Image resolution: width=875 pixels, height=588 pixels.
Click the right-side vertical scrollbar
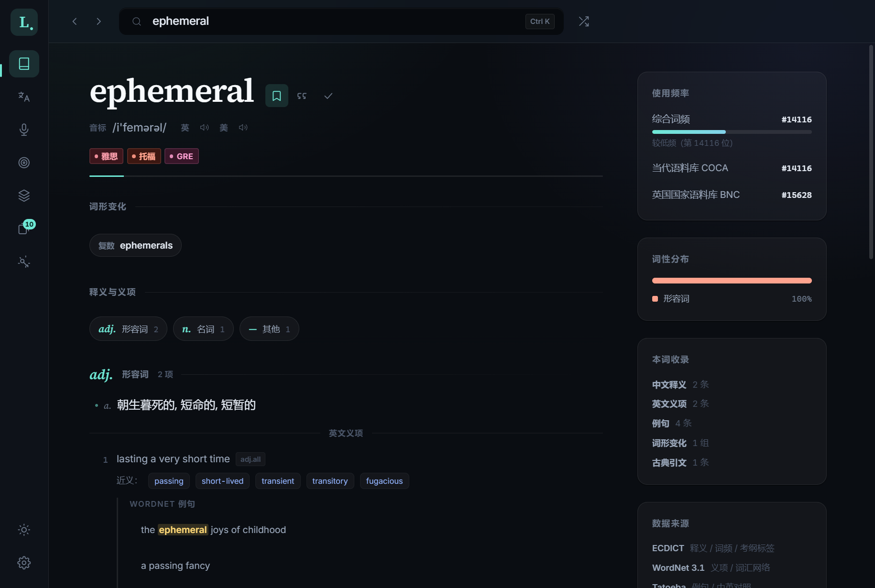[871, 152]
